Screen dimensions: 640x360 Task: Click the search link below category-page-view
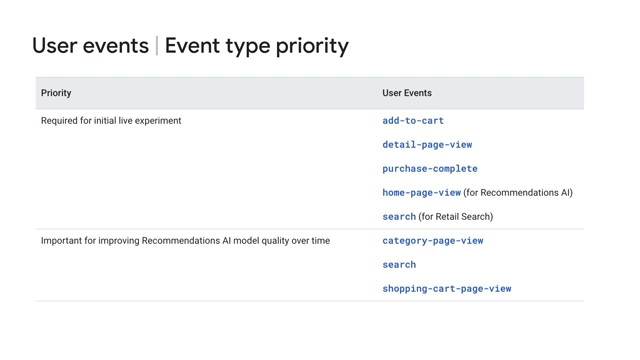399,265
